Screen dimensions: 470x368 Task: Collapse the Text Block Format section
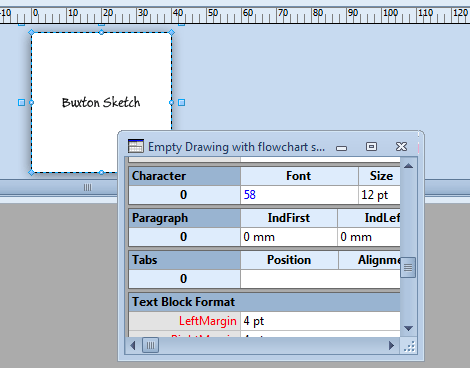(265, 302)
